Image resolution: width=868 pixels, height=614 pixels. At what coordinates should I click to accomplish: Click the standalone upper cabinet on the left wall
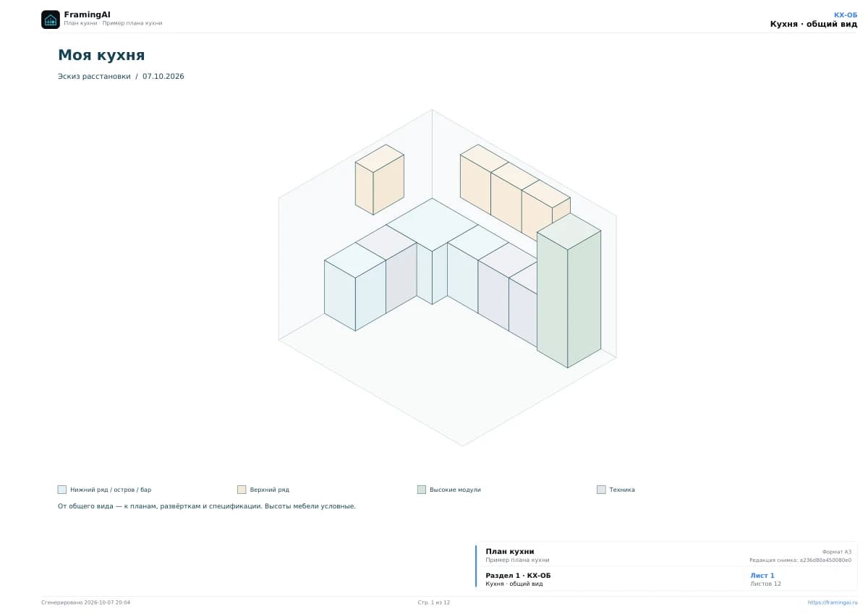[379, 179]
